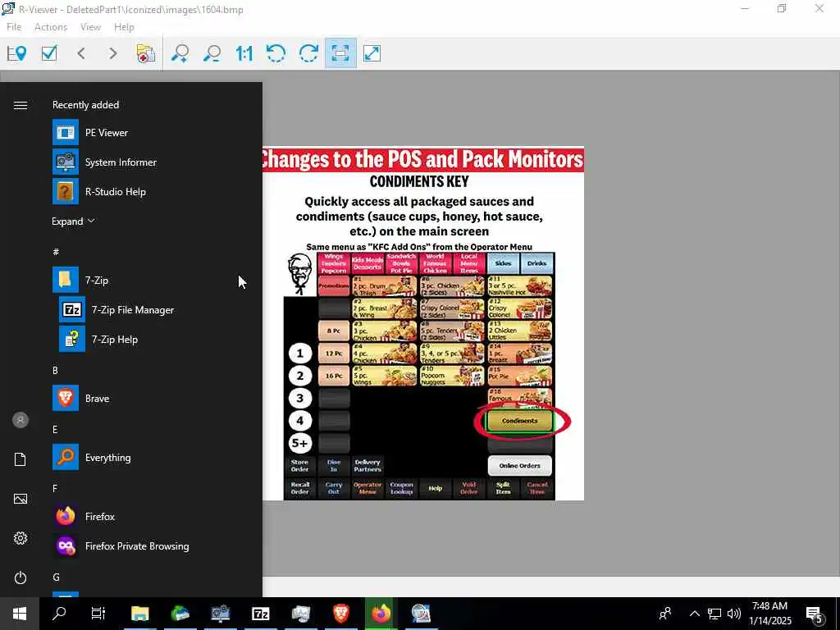This screenshot has width=840, height=630.
Task: Open Pictures from the Start sidebar
Action: 21,499
